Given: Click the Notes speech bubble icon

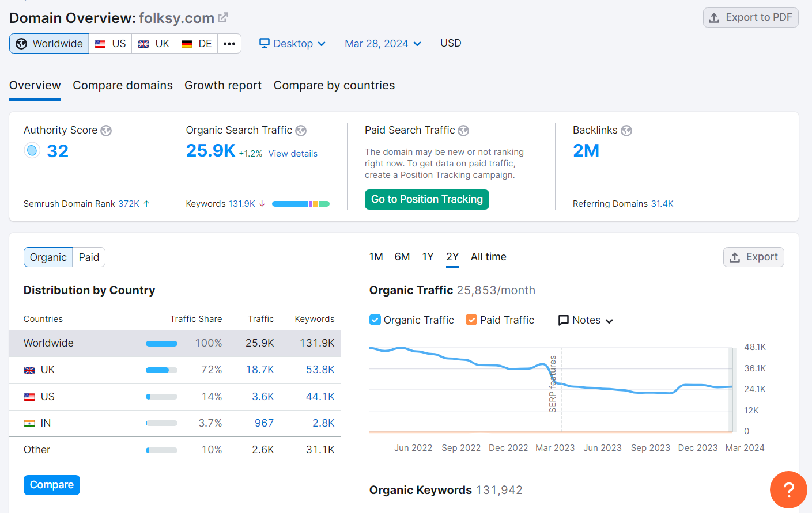Looking at the screenshot, I should (563, 320).
